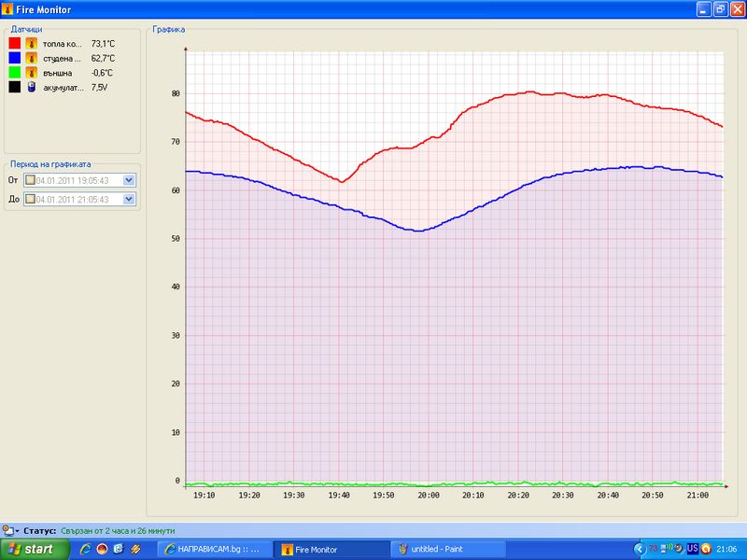Click the US language indicator in tray
The width and height of the screenshot is (747, 560).
[693, 549]
